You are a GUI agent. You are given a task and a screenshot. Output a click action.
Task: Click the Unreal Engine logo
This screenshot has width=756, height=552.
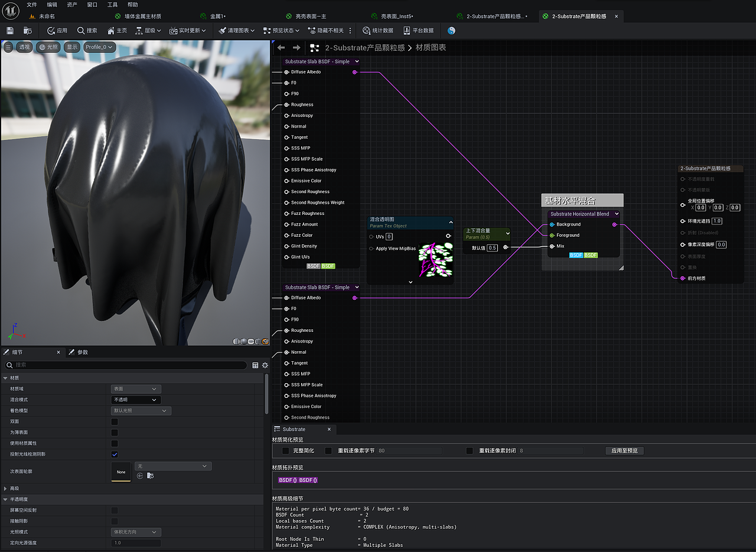pyautogui.click(x=11, y=11)
